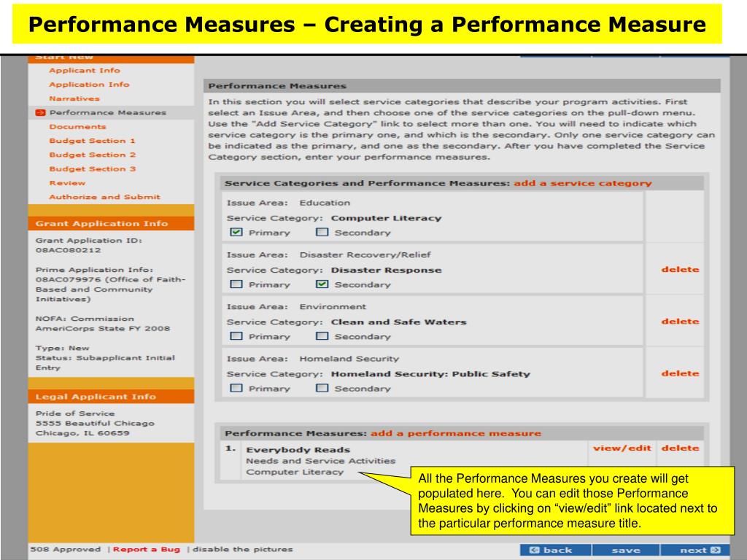Image resolution: width=747 pixels, height=560 pixels.
Task: Uncheck Secondary for Disaster Response
Action: [322, 284]
